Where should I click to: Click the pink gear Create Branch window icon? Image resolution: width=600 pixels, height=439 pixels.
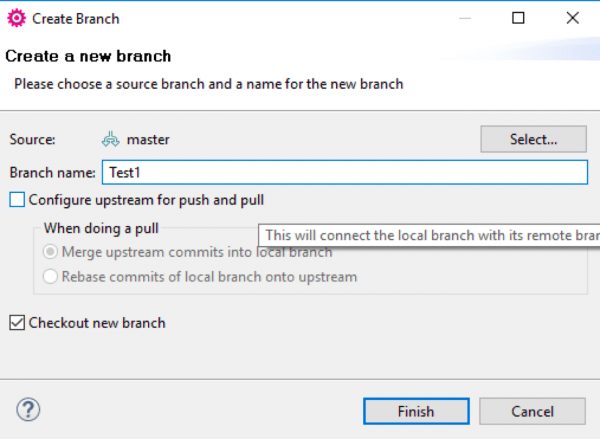(x=16, y=18)
